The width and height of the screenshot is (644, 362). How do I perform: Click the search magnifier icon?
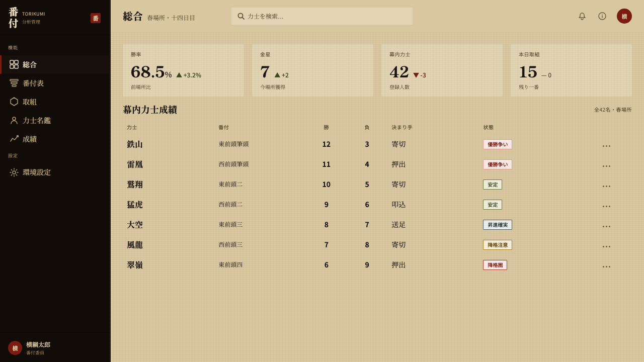pyautogui.click(x=241, y=16)
